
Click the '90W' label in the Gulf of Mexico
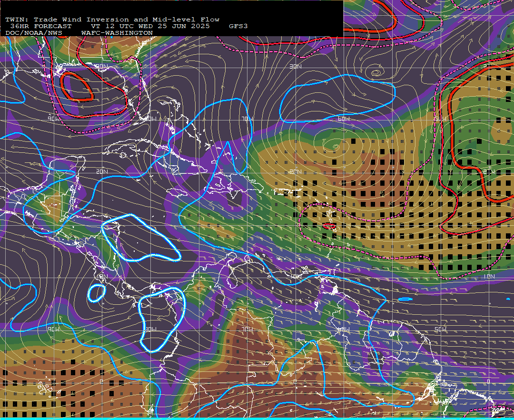point(54,119)
